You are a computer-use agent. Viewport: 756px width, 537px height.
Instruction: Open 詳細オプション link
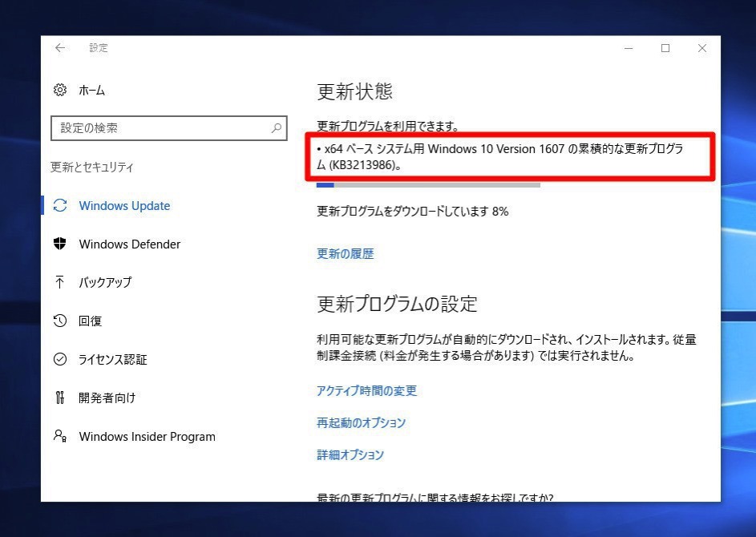(350, 454)
